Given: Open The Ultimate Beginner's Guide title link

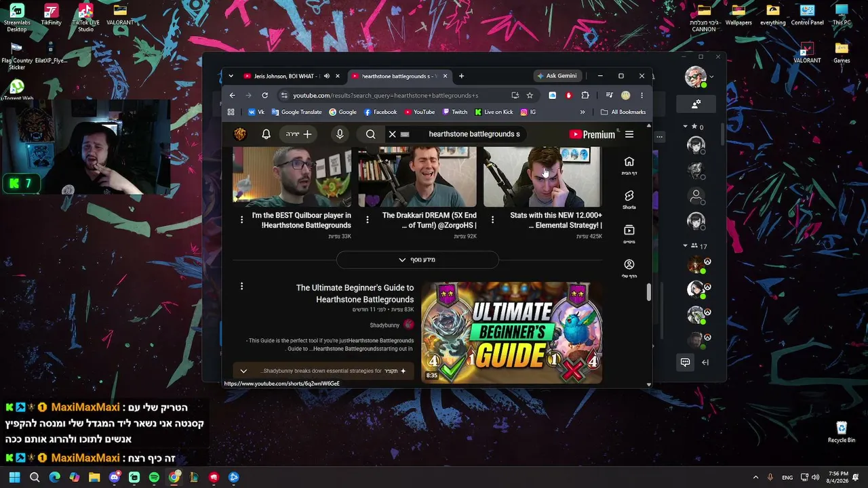Looking at the screenshot, I should coord(355,293).
